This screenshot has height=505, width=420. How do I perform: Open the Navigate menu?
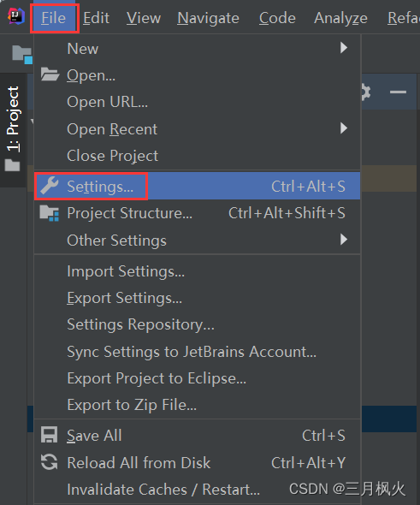[x=208, y=18]
